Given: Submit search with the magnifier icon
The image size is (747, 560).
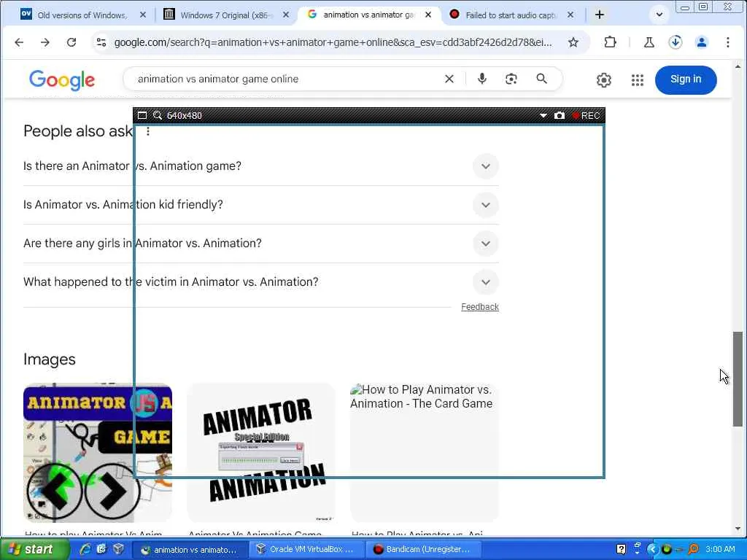Looking at the screenshot, I should (542, 79).
